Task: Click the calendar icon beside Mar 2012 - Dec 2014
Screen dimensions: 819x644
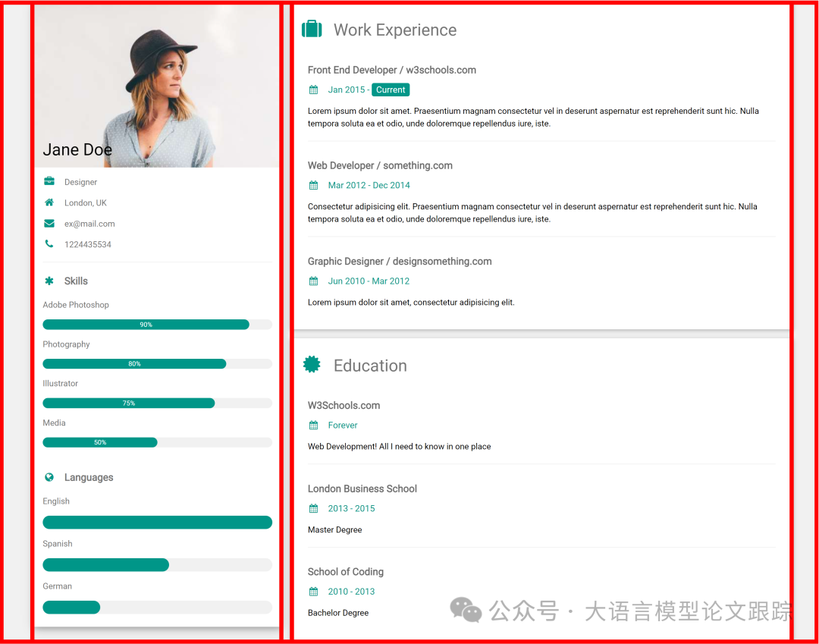Action: pos(313,185)
